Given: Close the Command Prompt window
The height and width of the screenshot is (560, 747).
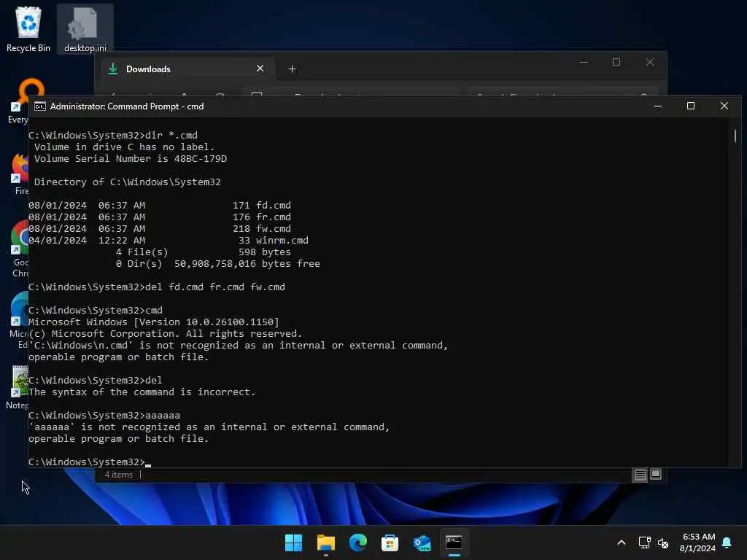Looking at the screenshot, I should tap(724, 106).
